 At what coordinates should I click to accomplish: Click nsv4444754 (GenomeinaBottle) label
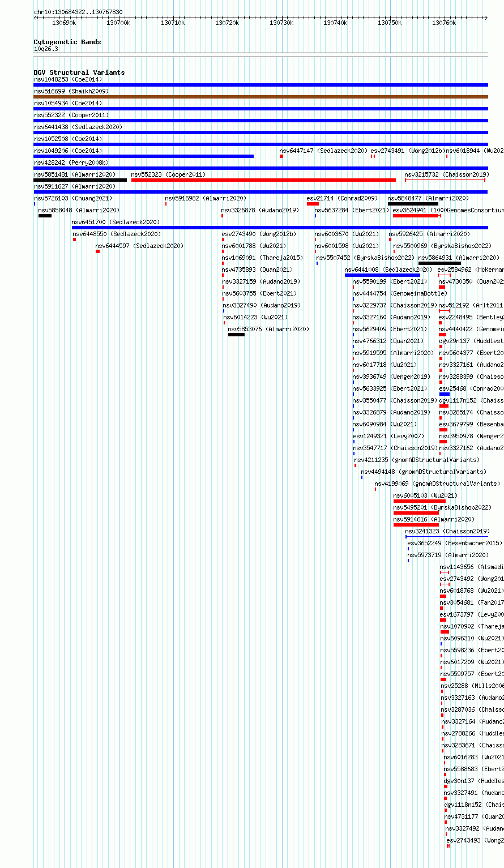400,293
